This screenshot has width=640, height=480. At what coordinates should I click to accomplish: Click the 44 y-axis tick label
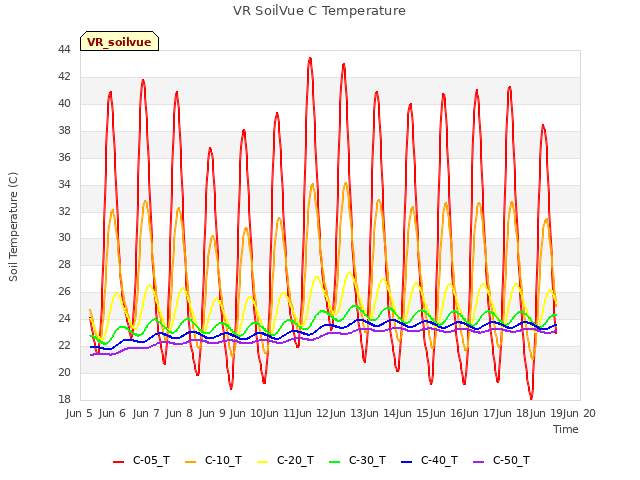(64, 49)
